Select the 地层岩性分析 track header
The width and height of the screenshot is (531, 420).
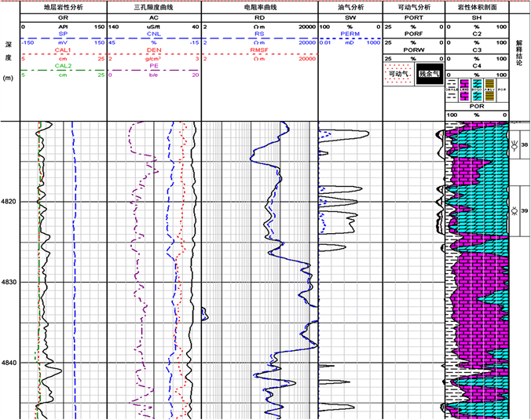(63, 5)
